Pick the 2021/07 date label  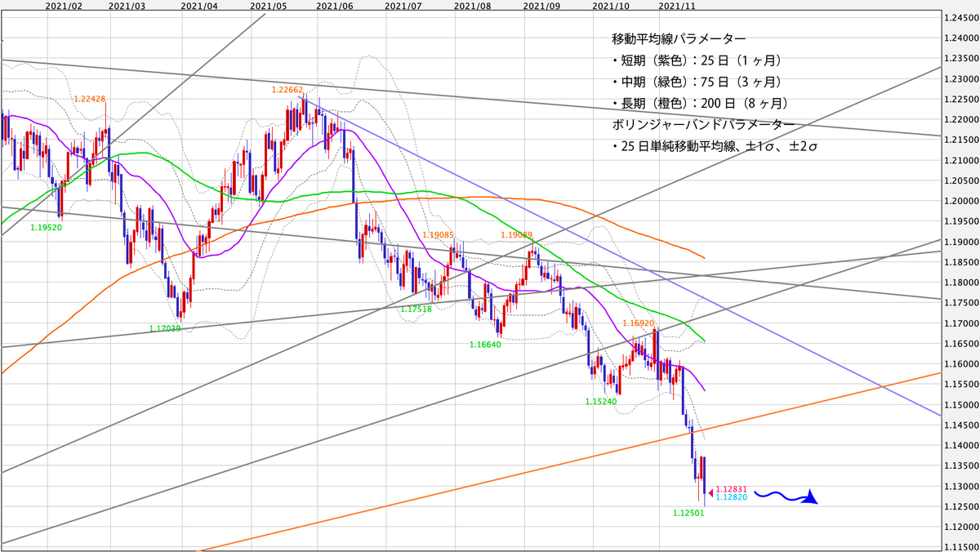[403, 6]
